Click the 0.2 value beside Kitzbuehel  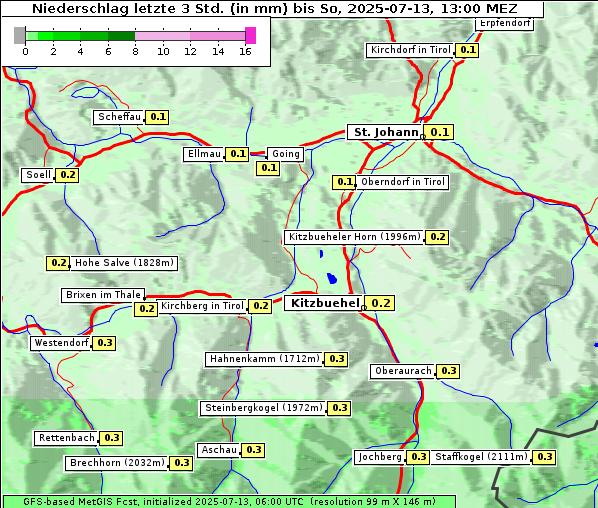(380, 303)
